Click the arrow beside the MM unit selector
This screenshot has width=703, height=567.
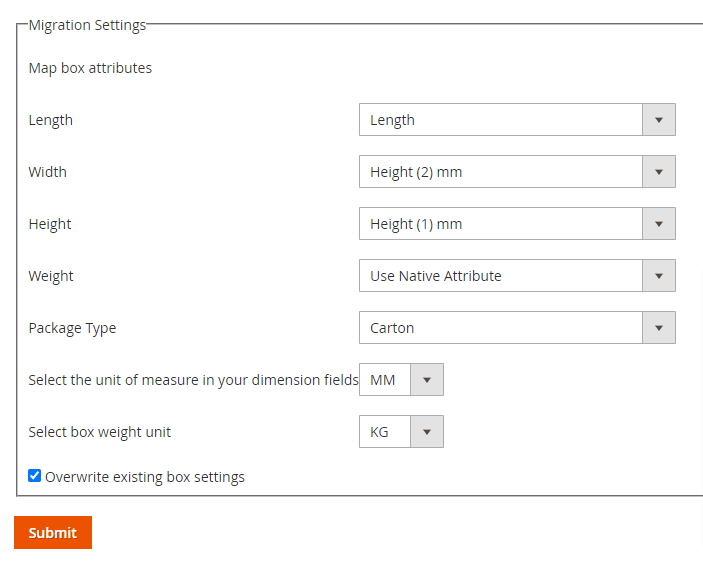pos(426,380)
